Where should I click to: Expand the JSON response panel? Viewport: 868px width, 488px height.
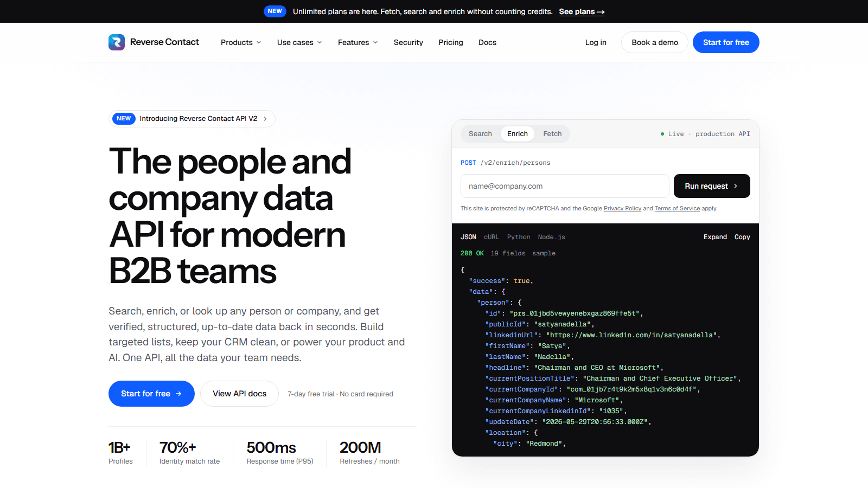point(715,237)
